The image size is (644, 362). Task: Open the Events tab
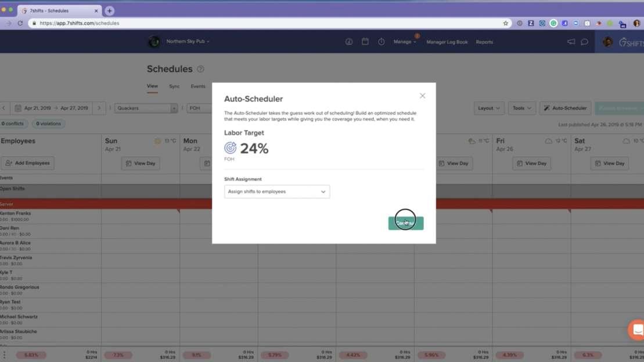(x=198, y=86)
